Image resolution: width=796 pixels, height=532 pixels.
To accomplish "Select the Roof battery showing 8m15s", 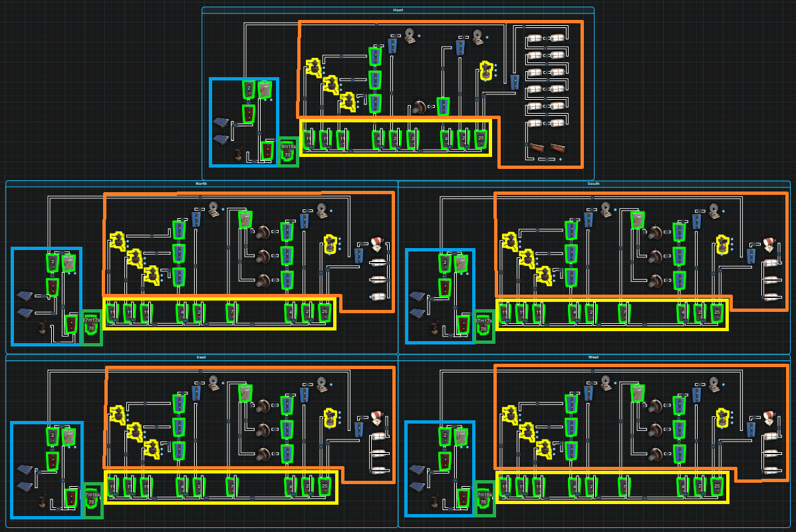I will pyautogui.click(x=288, y=150).
